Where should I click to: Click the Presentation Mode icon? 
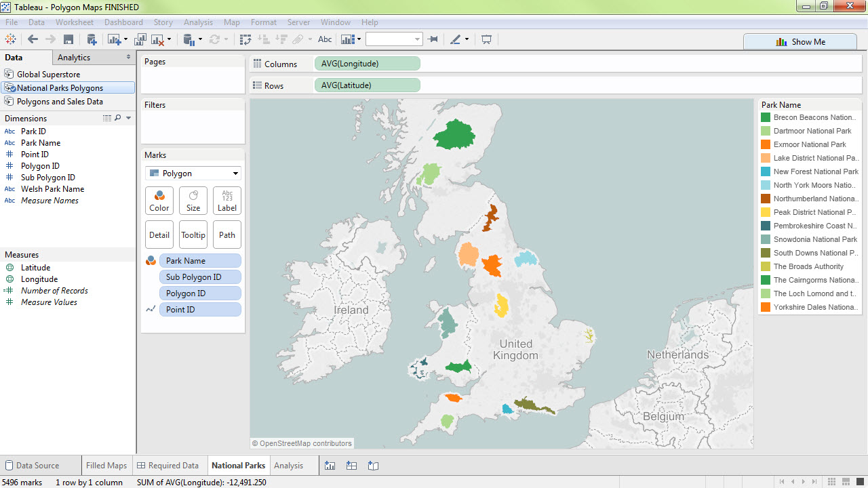tap(486, 39)
